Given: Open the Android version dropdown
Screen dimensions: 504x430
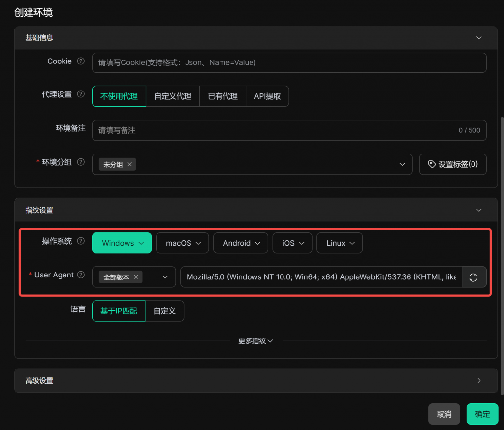Looking at the screenshot, I should (x=240, y=243).
